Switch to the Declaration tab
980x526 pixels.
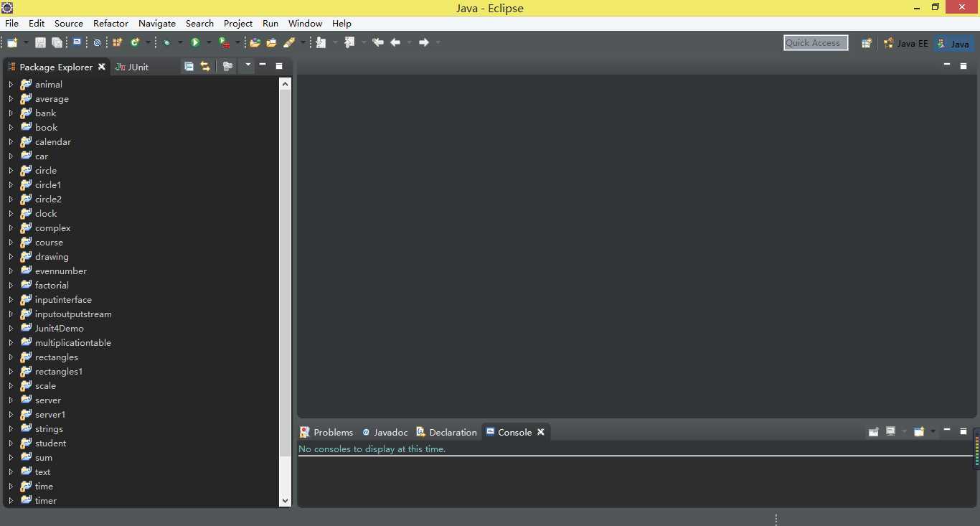point(446,432)
